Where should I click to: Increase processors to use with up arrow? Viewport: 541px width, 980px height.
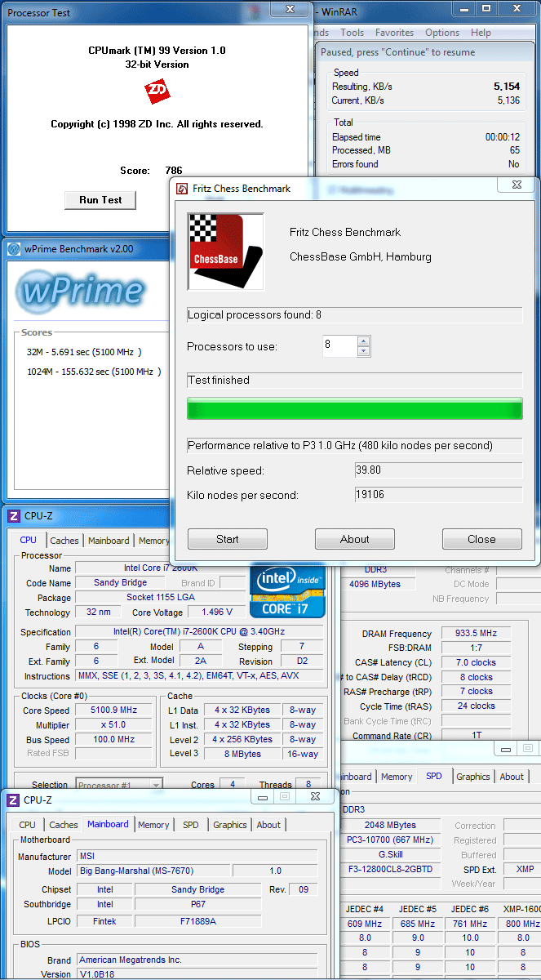364,341
